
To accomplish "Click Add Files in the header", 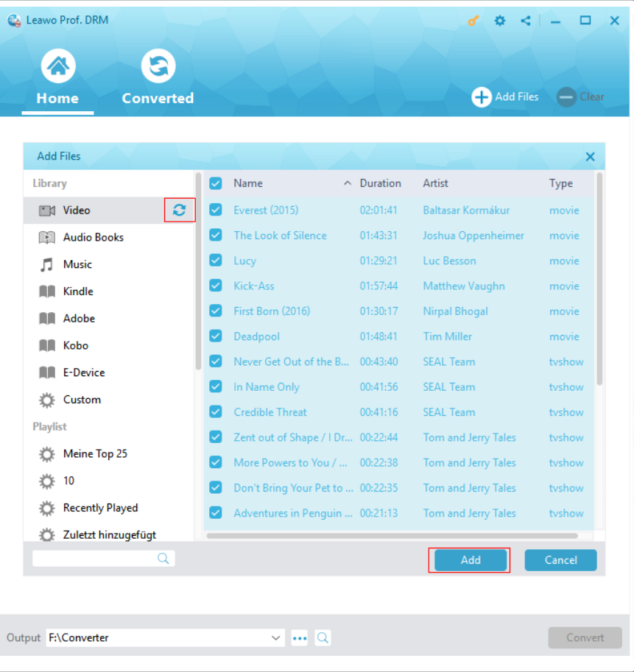I will tap(505, 97).
